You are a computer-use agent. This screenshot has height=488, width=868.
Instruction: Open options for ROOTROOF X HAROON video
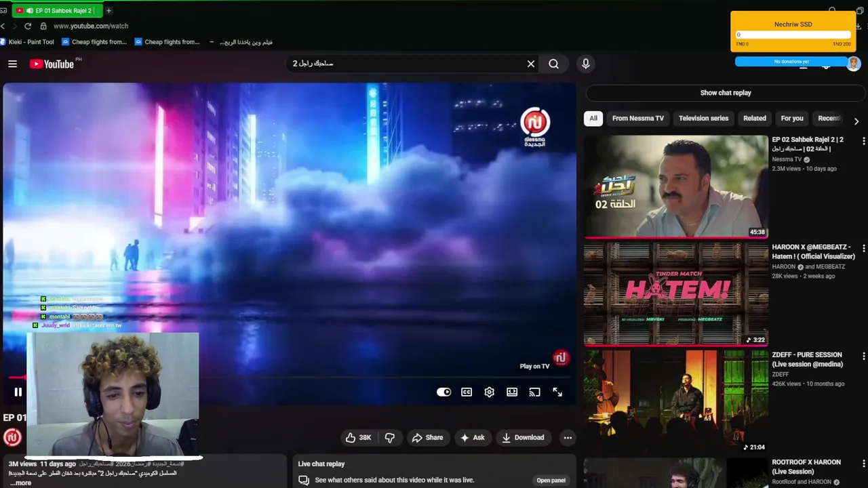(x=863, y=464)
